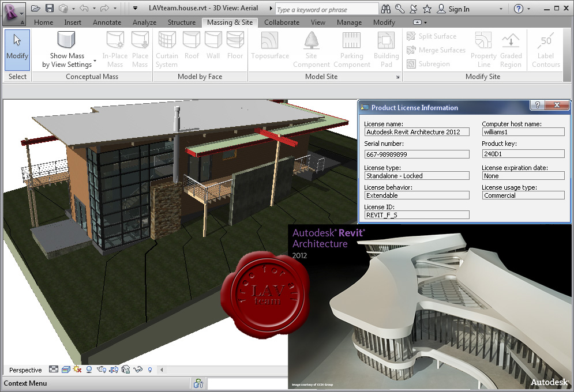Click the Design Options icon in status bar
Screen dimensions: 574x392
(x=198, y=383)
